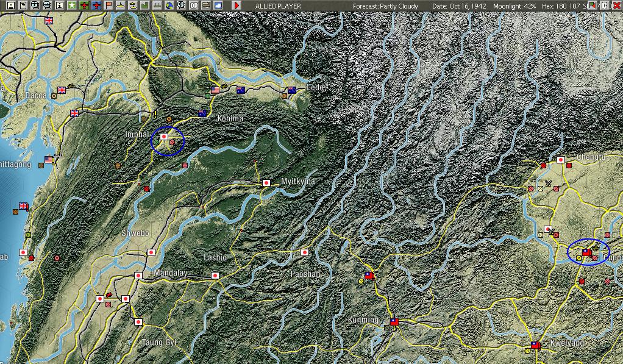Image resolution: width=623 pixels, height=364 pixels.
Task: Click the Myitkyina city label
Action: (x=298, y=181)
